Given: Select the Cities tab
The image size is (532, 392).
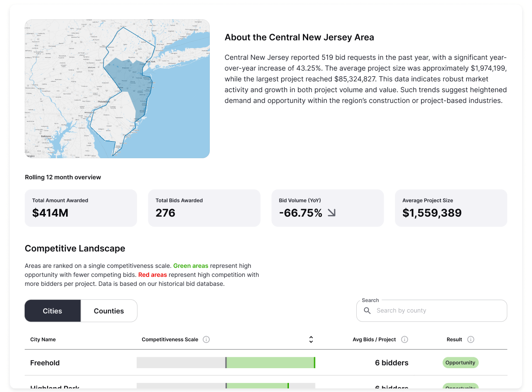Looking at the screenshot, I should 53,311.
